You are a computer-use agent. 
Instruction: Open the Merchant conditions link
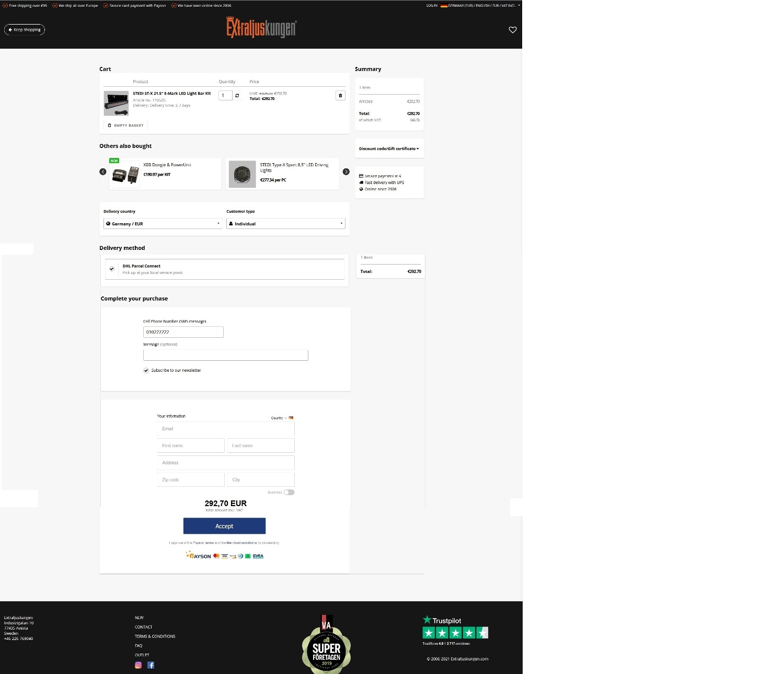241,543
